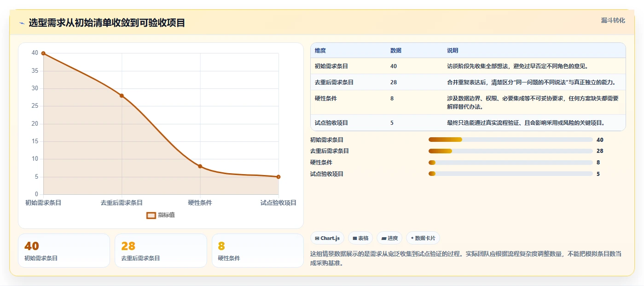This screenshot has width=644, height=286.
Task: Click the y-axis tick label 35
Action: point(35,71)
